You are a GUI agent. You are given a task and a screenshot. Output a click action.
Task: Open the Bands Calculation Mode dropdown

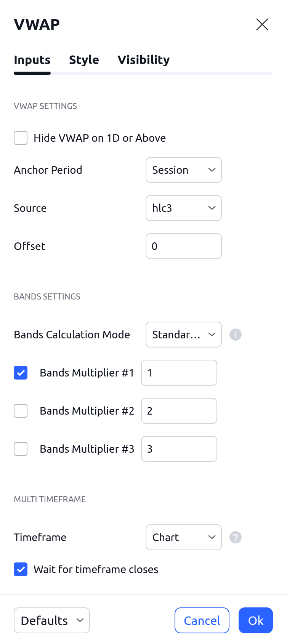coord(183,335)
